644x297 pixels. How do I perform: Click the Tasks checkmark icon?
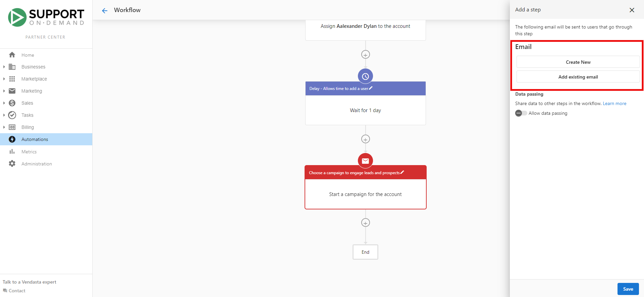[12, 115]
